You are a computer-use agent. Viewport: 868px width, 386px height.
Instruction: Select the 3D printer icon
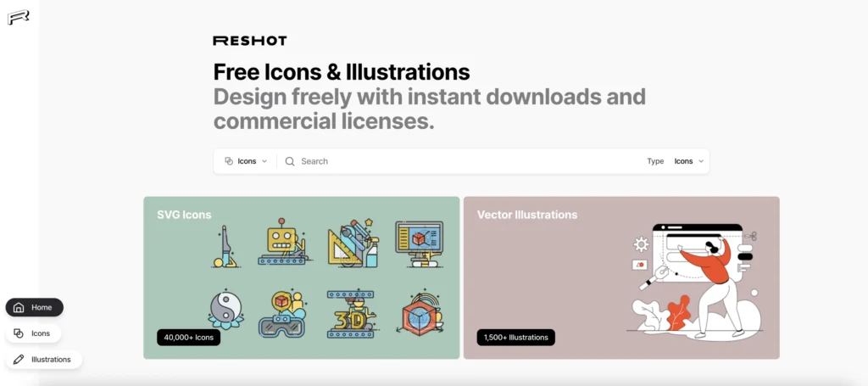point(352,312)
